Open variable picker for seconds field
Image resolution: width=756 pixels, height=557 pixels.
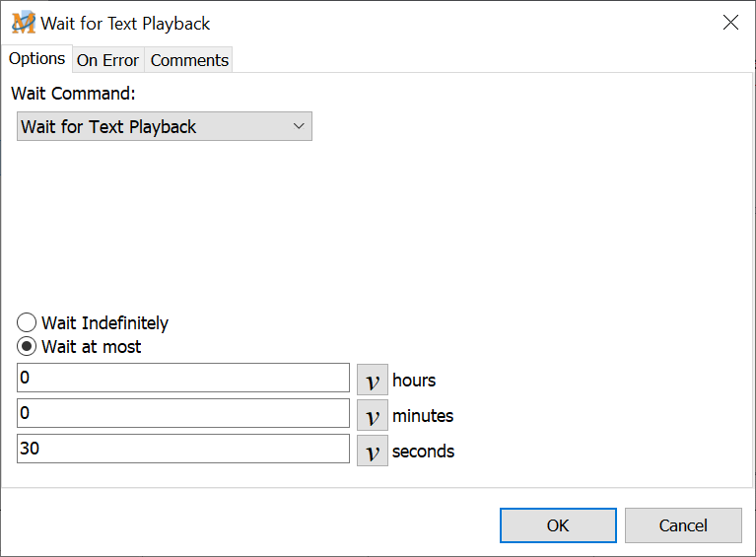[372, 452]
